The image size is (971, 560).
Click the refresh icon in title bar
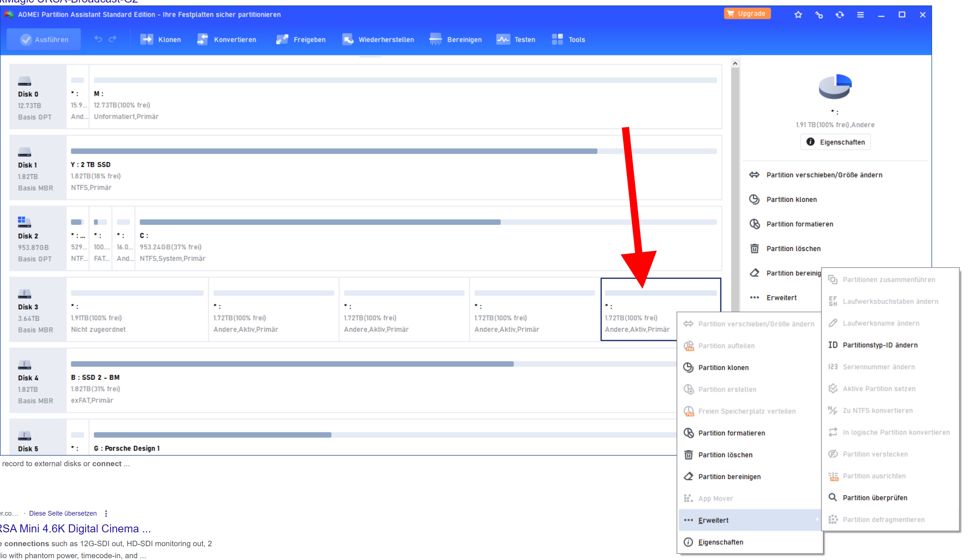coord(839,15)
